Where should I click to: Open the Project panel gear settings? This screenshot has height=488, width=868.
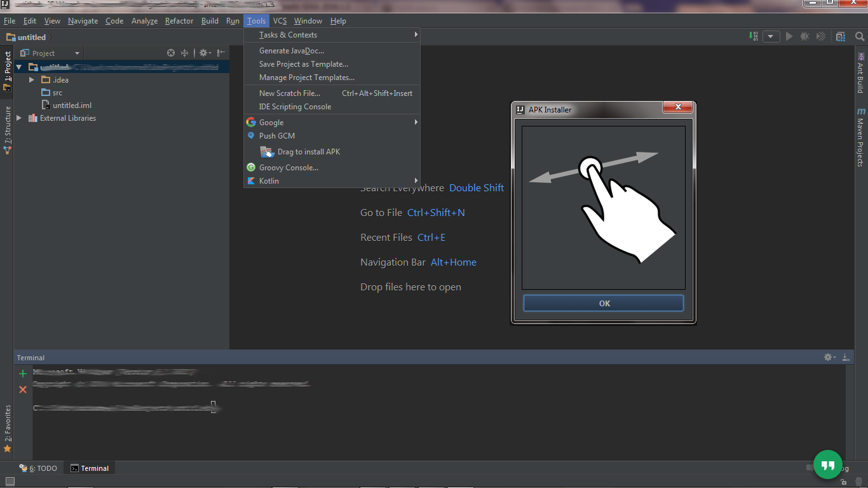(x=205, y=53)
